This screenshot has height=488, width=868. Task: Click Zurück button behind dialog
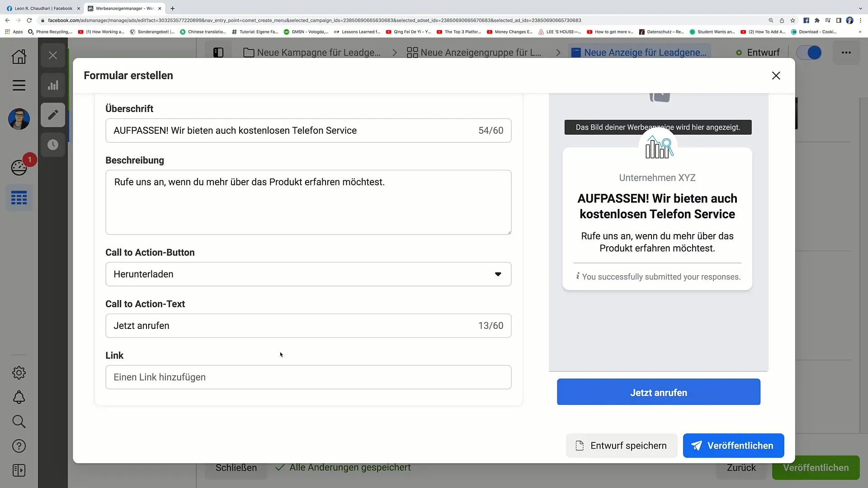coord(741,468)
